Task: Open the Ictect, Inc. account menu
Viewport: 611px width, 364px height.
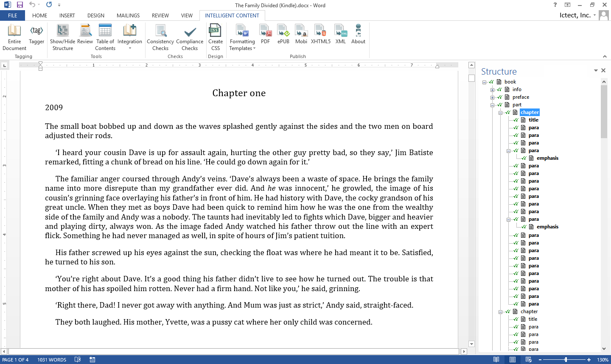Action: (578, 15)
